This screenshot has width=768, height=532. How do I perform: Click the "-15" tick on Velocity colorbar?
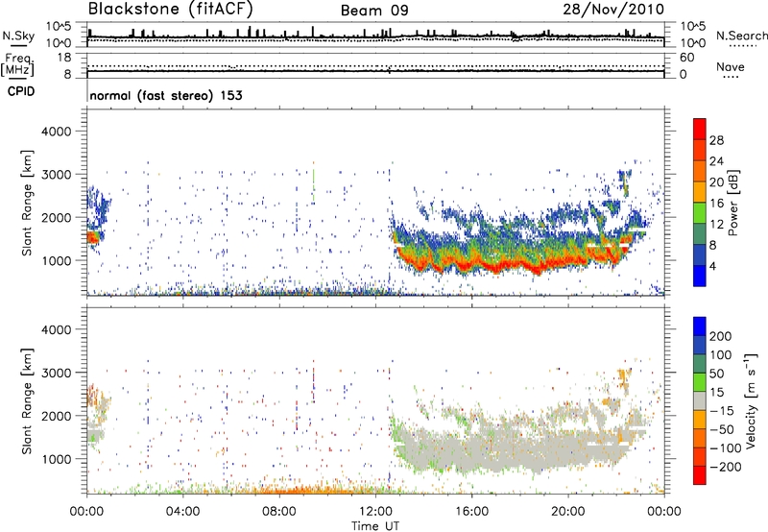point(722,411)
